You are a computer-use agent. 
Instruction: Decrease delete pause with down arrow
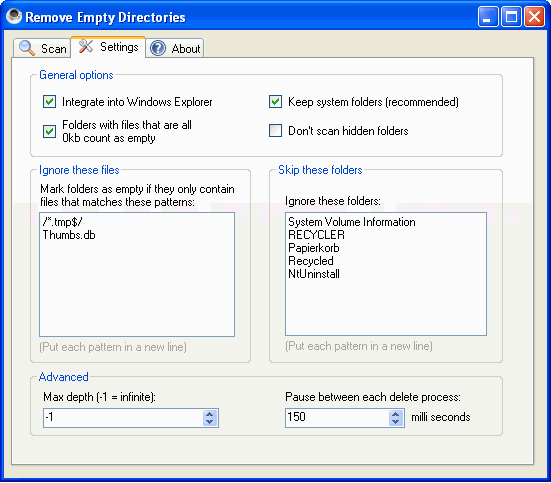click(x=396, y=422)
